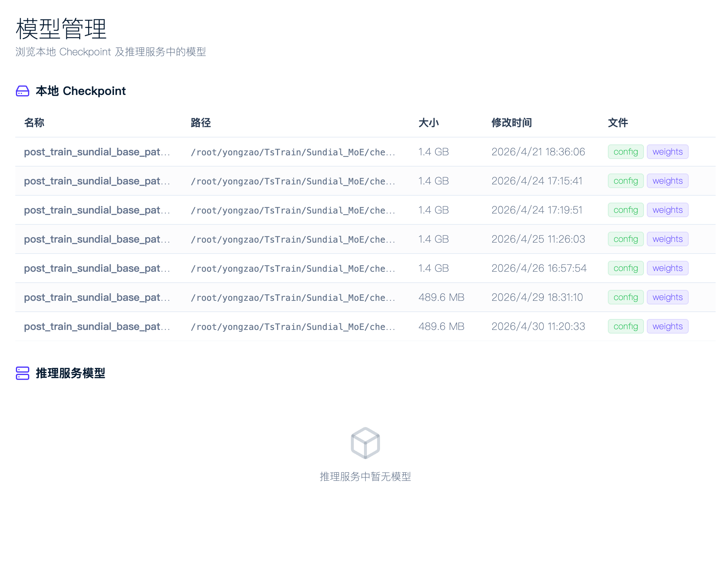Click 489.6 MB size in 2026/4/30 row
This screenshot has height=582, width=728.
pos(442,326)
